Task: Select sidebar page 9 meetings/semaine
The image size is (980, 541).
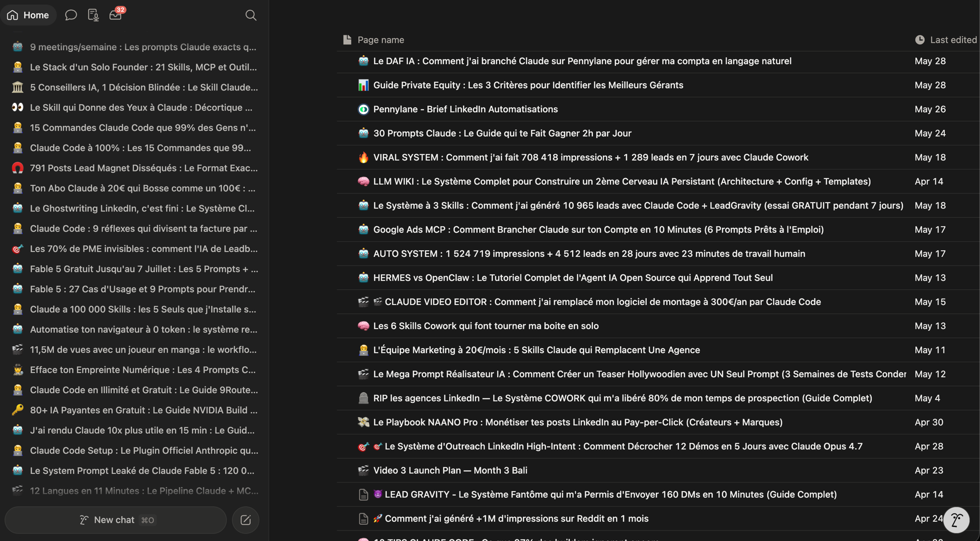Action: point(135,47)
